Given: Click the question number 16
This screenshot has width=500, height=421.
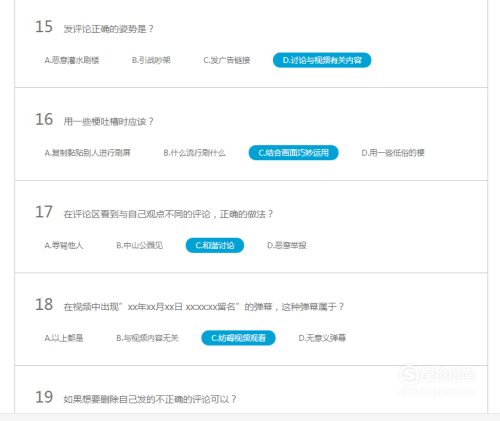Looking at the screenshot, I should (x=44, y=119).
